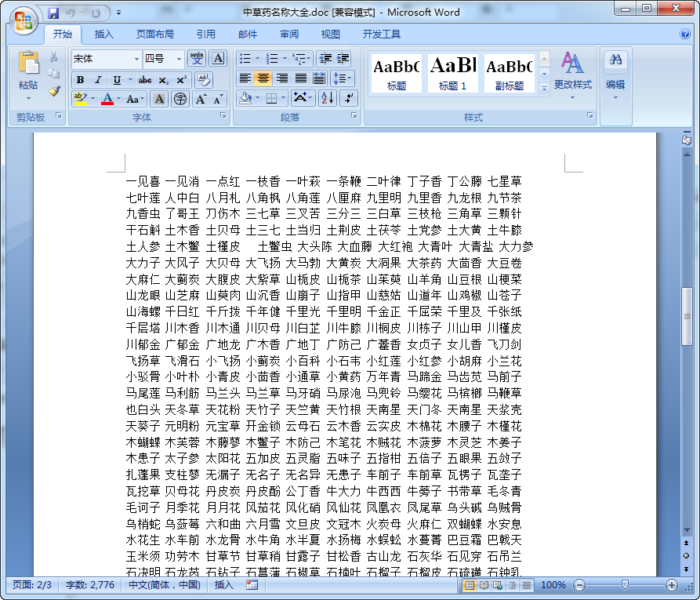Save the document from quick access toolbar

pyautogui.click(x=53, y=13)
